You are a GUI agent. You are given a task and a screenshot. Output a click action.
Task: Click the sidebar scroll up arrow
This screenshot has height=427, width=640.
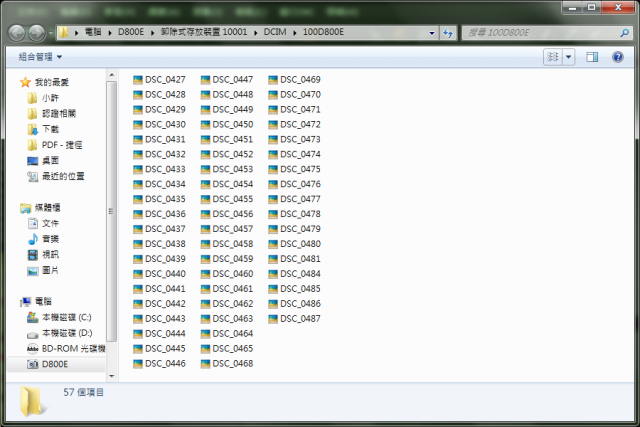click(111, 75)
